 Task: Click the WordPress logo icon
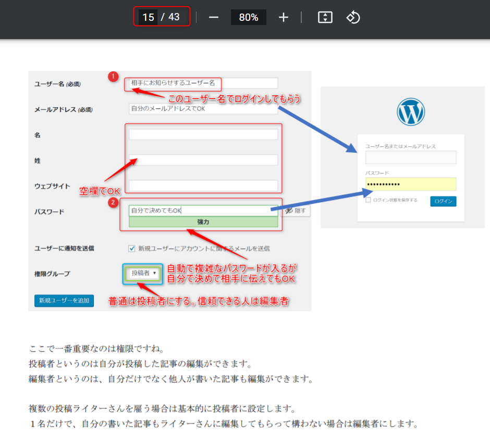[411, 112]
